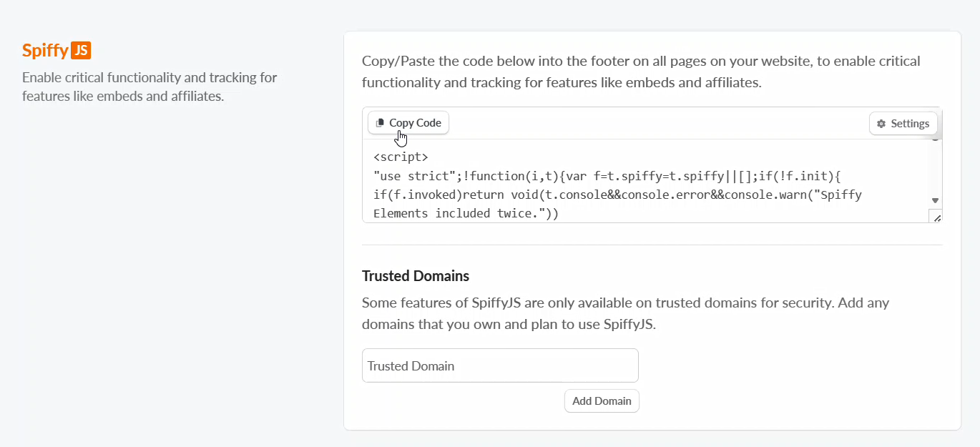The image size is (980, 447).
Task: Click the if(f.invoked) code line
Action: pyautogui.click(x=617, y=195)
